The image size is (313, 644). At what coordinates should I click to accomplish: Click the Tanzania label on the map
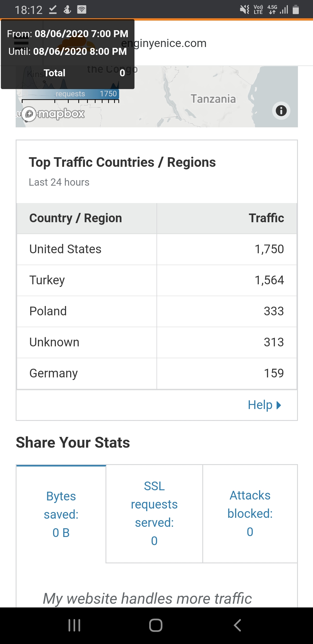pyautogui.click(x=213, y=99)
